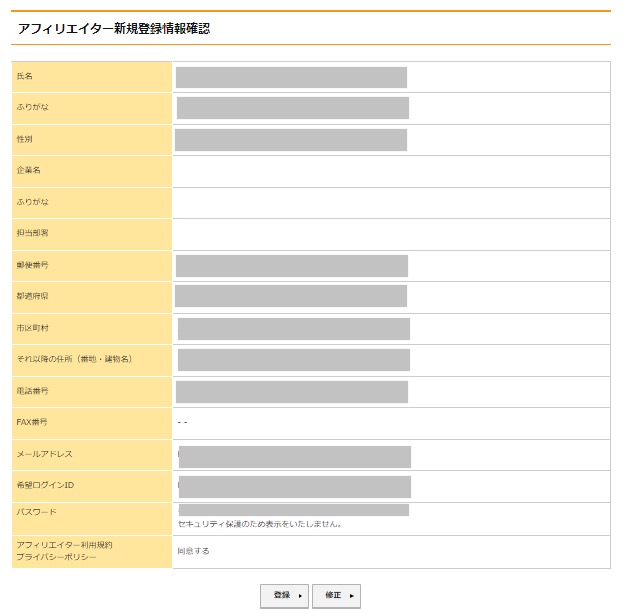Click the 修正 (Modify) button

pyautogui.click(x=336, y=596)
